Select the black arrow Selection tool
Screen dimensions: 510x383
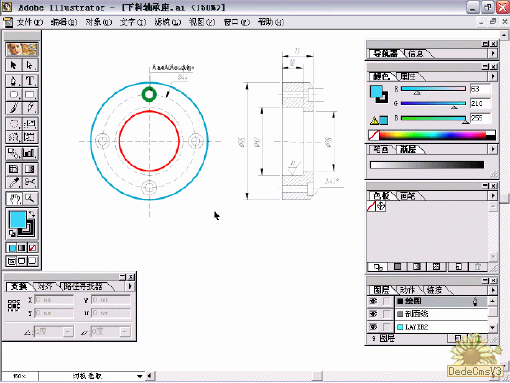14,65
